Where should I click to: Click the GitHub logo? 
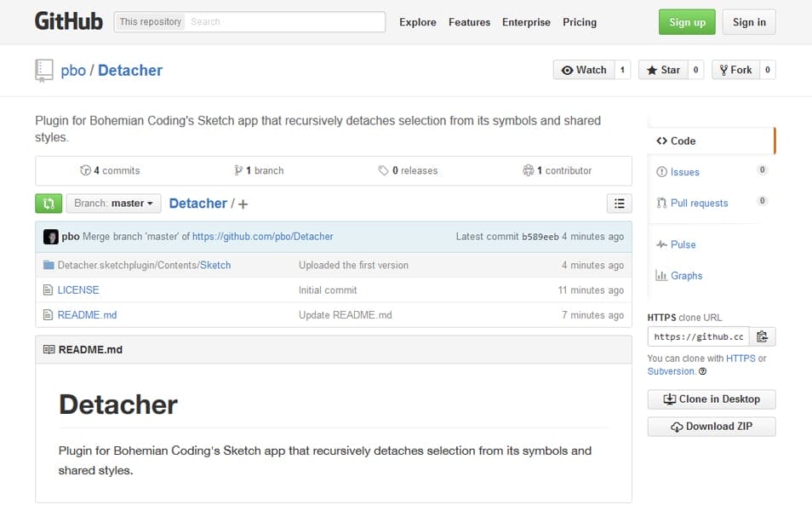click(x=69, y=21)
